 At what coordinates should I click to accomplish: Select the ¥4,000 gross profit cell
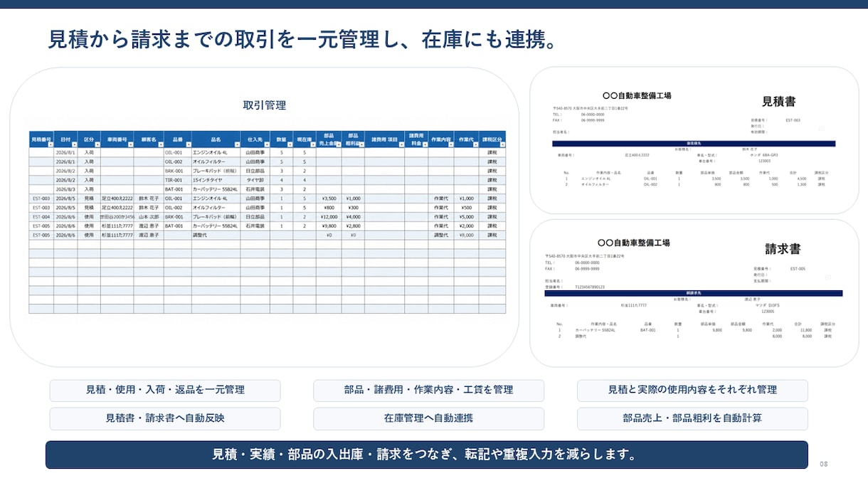(353, 216)
